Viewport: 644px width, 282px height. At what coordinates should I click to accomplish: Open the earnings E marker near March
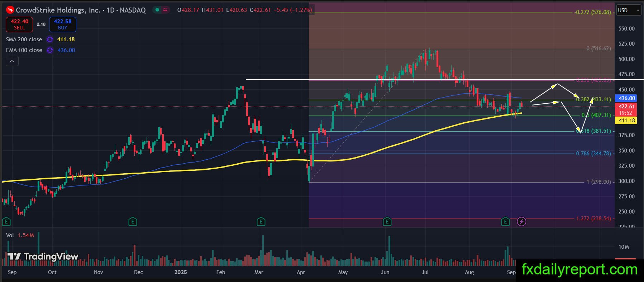tap(261, 221)
